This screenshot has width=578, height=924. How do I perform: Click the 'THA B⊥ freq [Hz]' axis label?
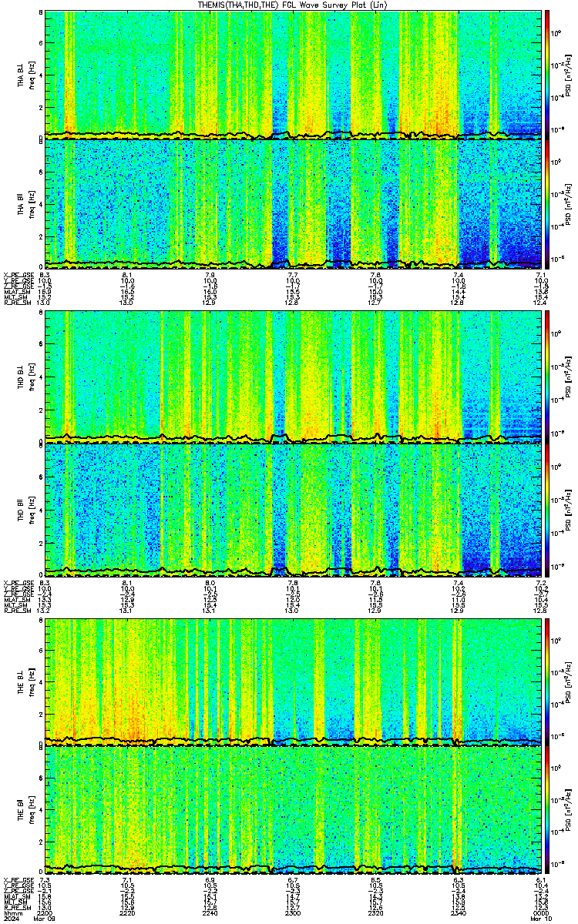[x=26, y=74]
